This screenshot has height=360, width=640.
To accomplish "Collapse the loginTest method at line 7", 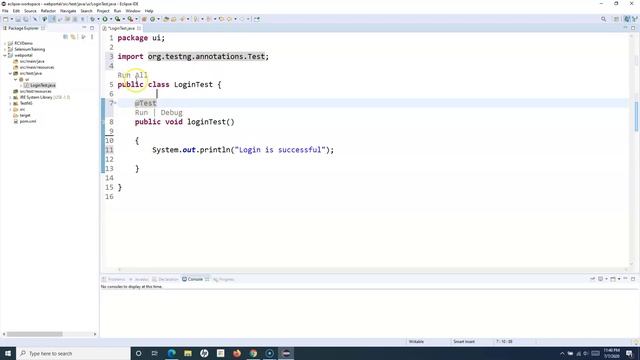I will (x=116, y=103).
